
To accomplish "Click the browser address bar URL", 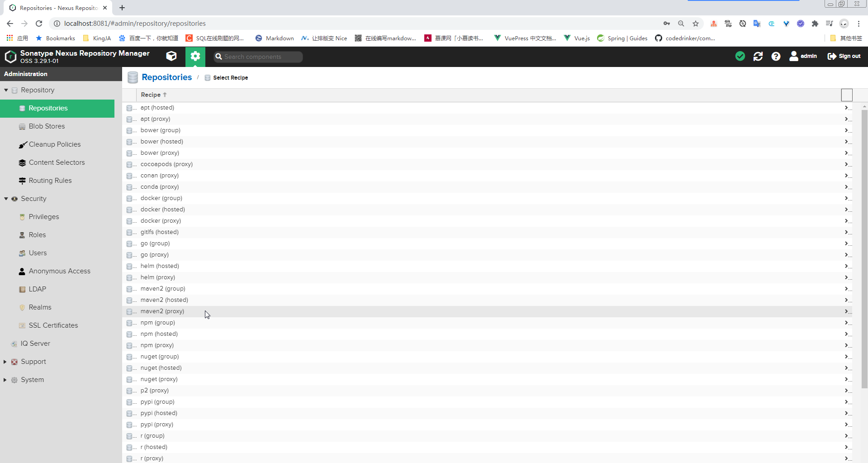I will pyautogui.click(x=135, y=24).
